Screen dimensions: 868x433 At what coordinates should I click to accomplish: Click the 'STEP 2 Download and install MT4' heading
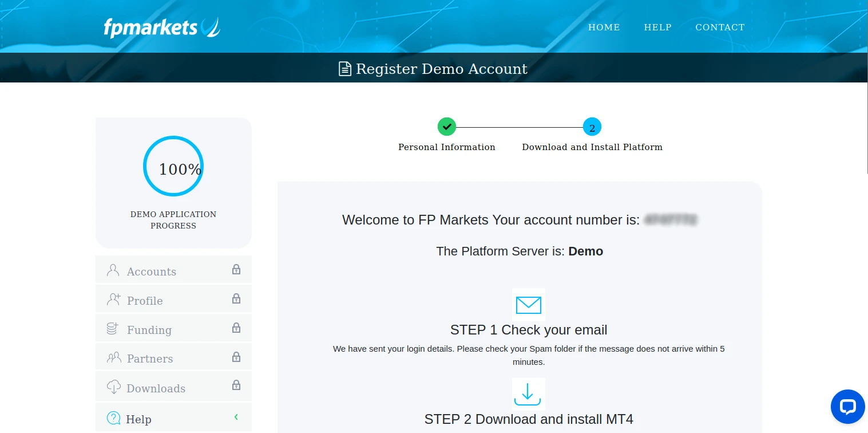point(529,419)
